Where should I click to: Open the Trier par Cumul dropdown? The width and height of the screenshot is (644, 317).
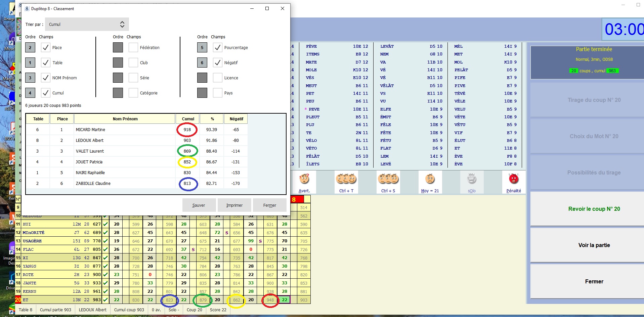click(x=87, y=25)
